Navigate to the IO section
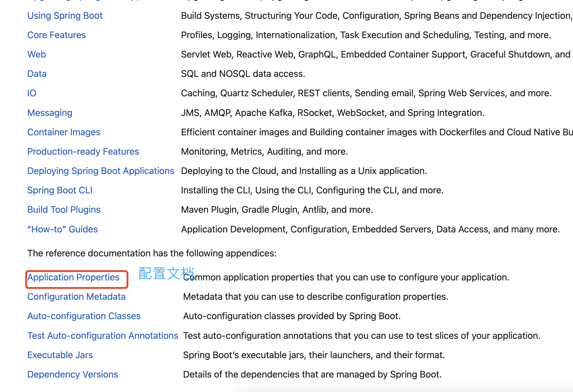This screenshot has height=392, width=573. pyautogui.click(x=32, y=93)
